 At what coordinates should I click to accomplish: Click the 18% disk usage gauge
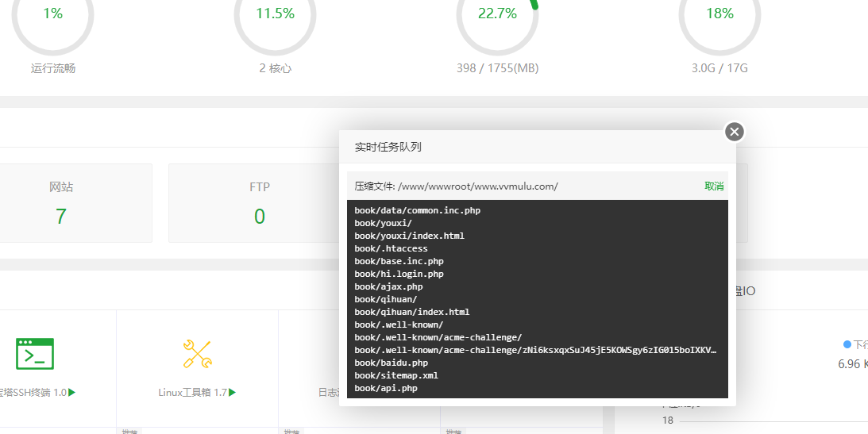[x=719, y=13]
